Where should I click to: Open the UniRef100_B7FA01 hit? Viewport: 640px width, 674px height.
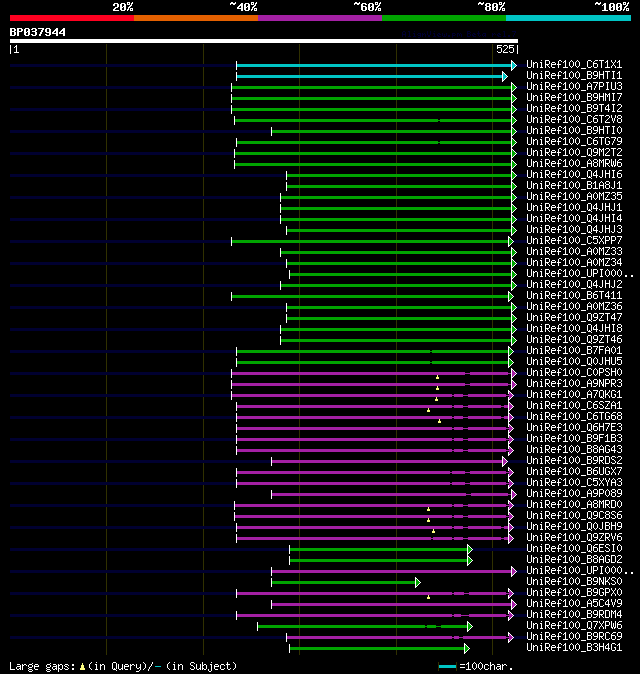click(574, 350)
